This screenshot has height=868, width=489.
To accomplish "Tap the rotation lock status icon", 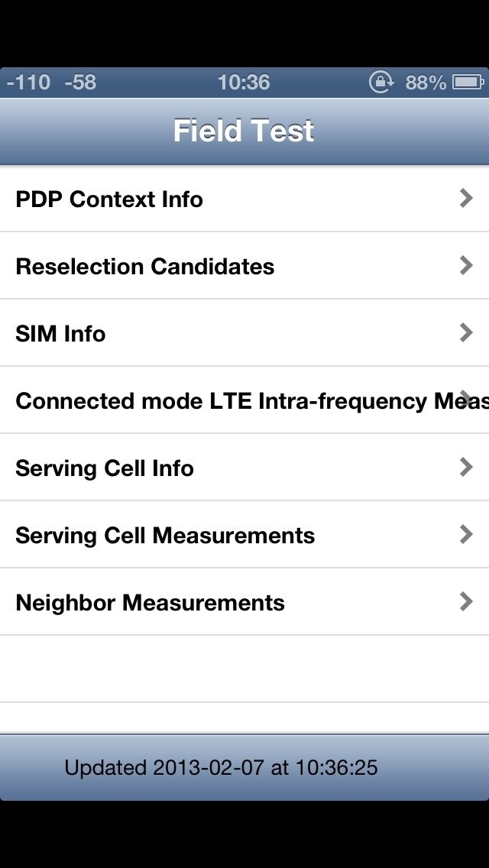I will (381, 82).
